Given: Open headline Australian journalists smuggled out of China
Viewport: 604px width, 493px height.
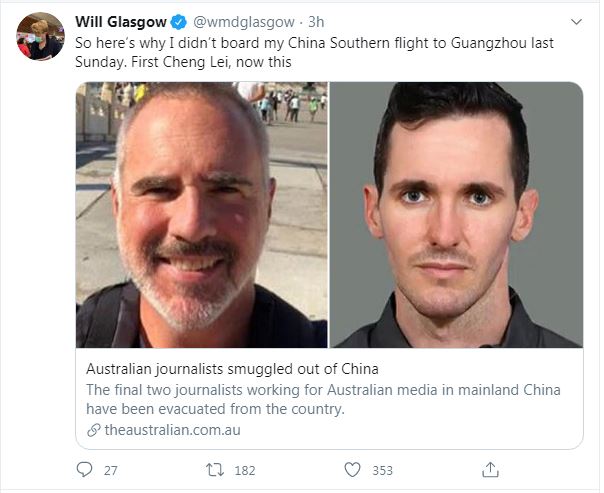Looking at the screenshot, I should tap(232, 369).
